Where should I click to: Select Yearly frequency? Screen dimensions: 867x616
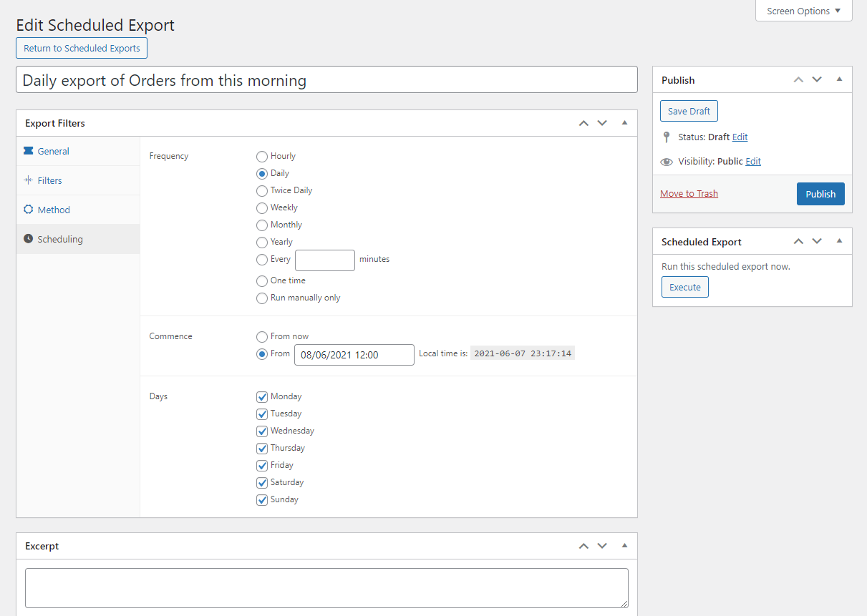tap(262, 243)
